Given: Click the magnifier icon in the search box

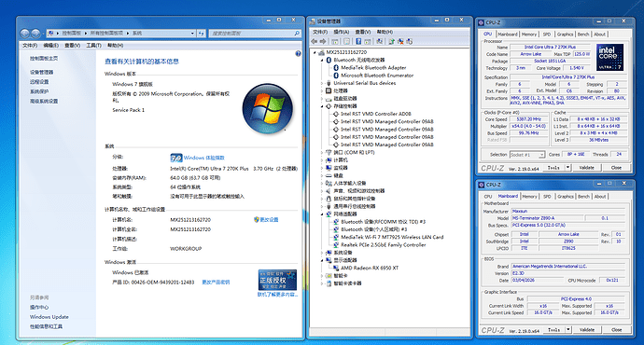Looking at the screenshot, I should (297, 34).
